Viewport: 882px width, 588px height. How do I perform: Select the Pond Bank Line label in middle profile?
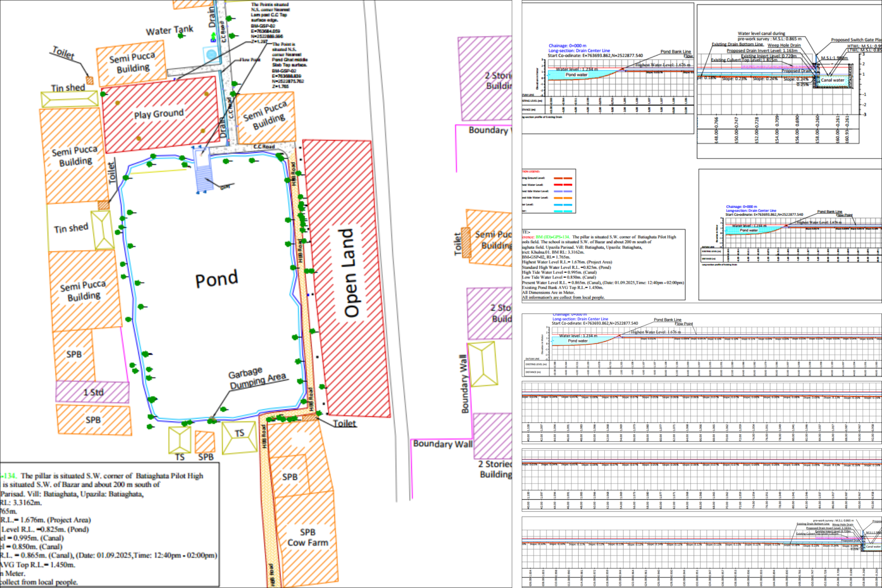click(829, 211)
